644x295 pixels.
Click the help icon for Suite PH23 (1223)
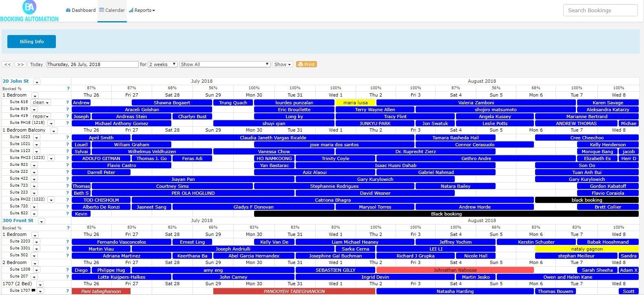(68, 158)
